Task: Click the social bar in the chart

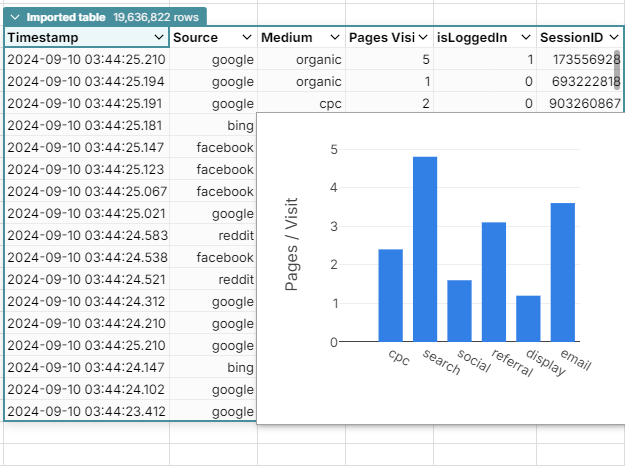Action: click(x=459, y=310)
